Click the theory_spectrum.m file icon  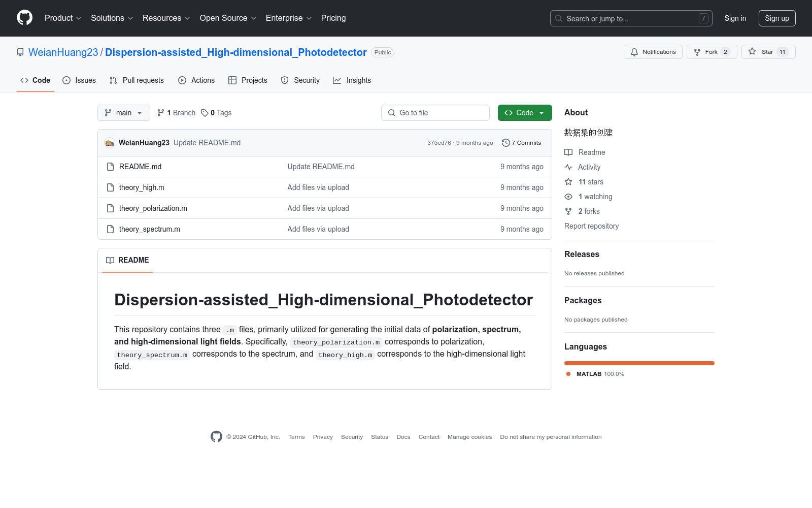coord(110,229)
